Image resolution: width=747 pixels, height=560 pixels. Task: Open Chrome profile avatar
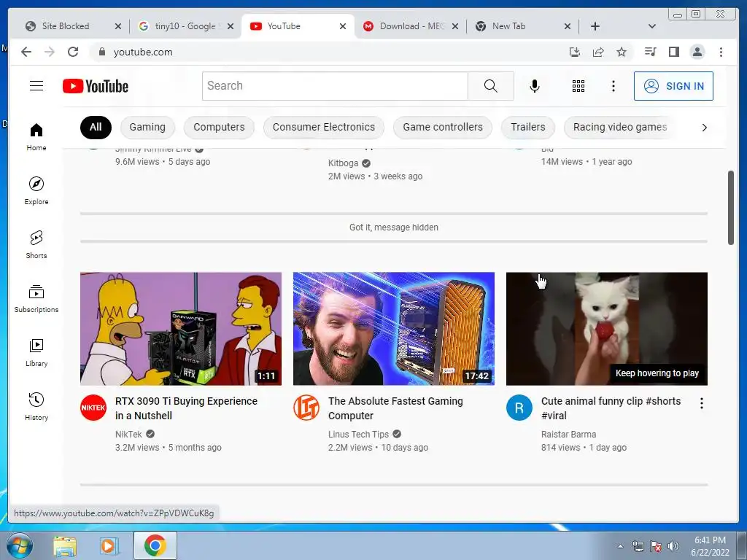coord(697,52)
